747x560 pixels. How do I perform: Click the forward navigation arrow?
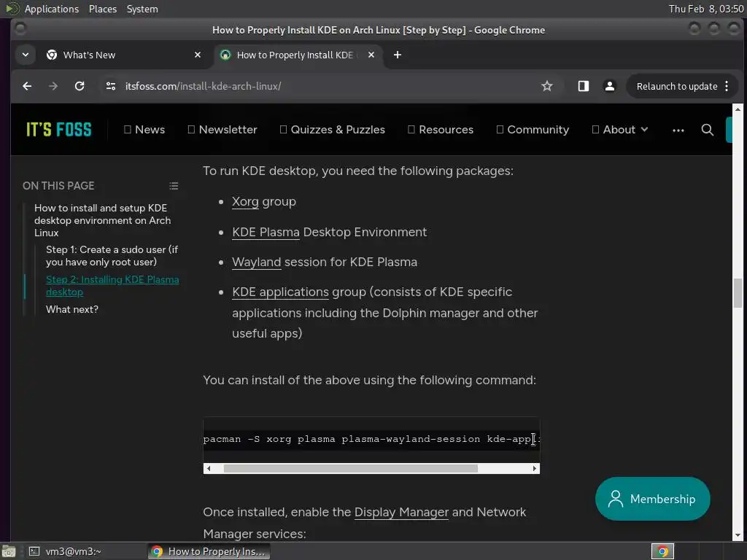(x=53, y=86)
